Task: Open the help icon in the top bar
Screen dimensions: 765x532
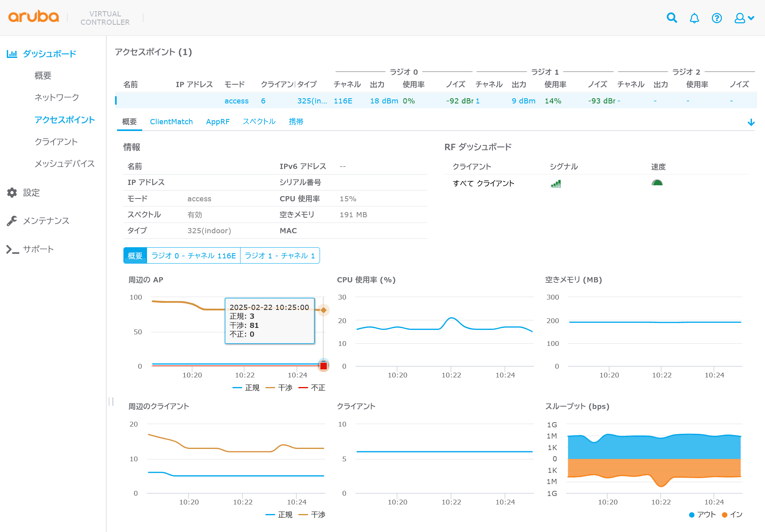Action: [x=717, y=18]
